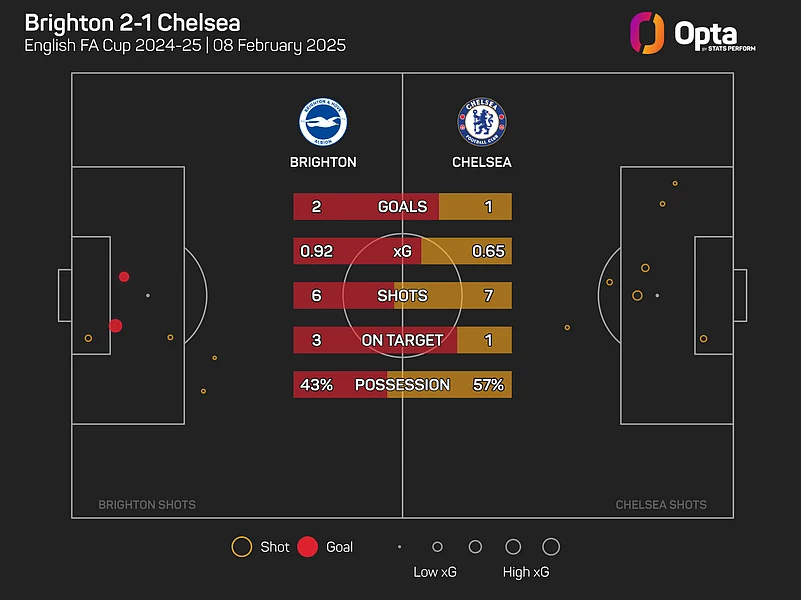Select the ON TARGET stat row
801x600 pixels.
tap(402, 340)
